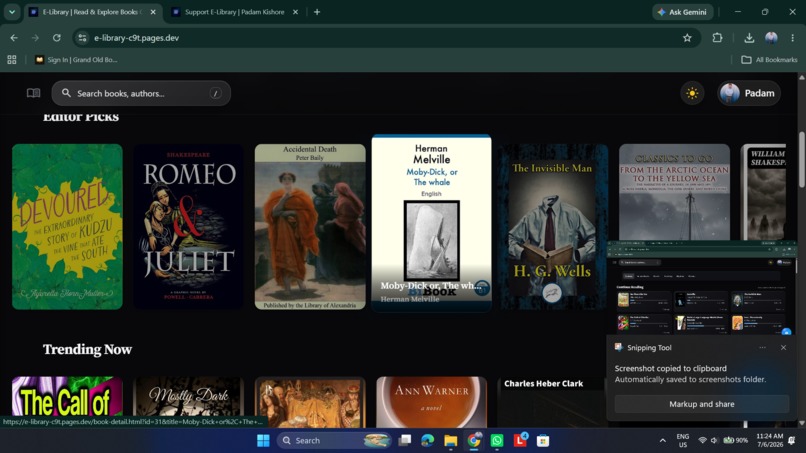
Task: Show hidden system tray icons
Action: pyautogui.click(x=663, y=441)
